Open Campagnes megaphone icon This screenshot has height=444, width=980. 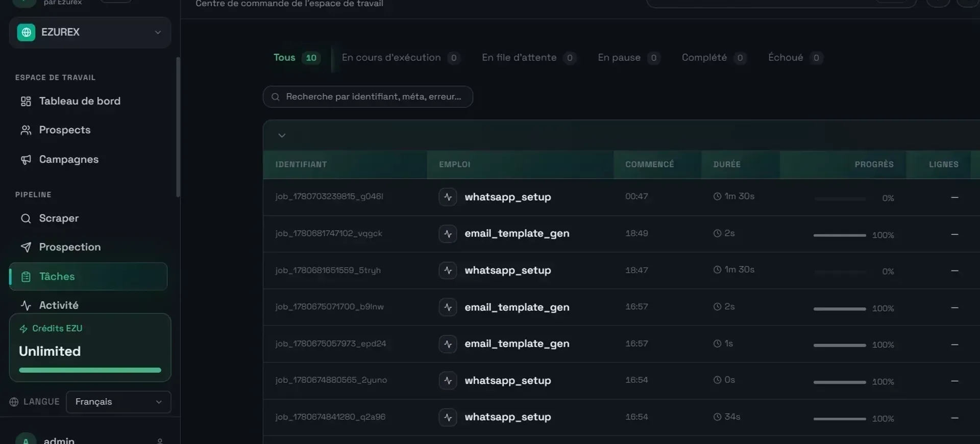tap(26, 160)
